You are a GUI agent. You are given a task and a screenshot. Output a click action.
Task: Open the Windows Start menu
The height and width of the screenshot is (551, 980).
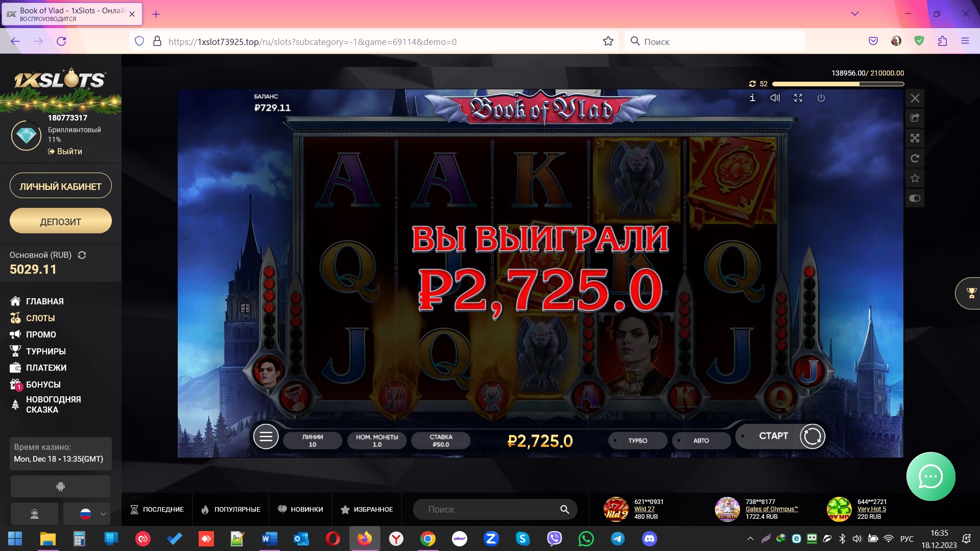pyautogui.click(x=15, y=539)
